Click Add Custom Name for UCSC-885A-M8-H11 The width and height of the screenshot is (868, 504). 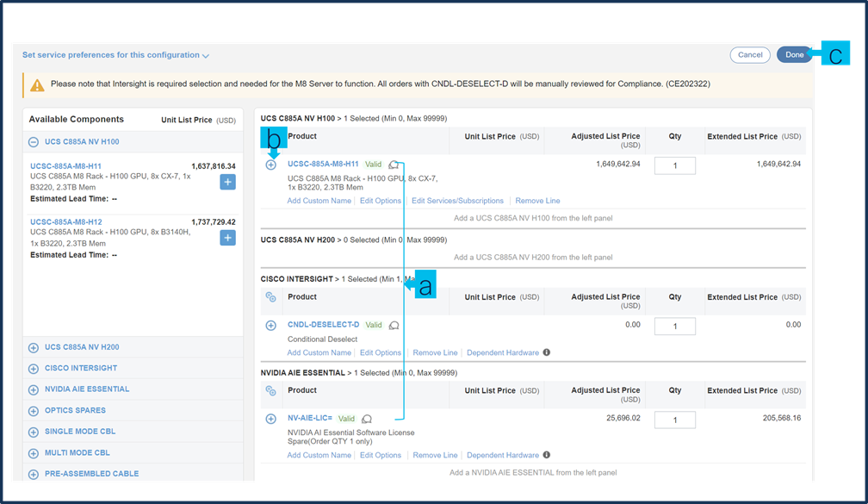[x=319, y=201]
